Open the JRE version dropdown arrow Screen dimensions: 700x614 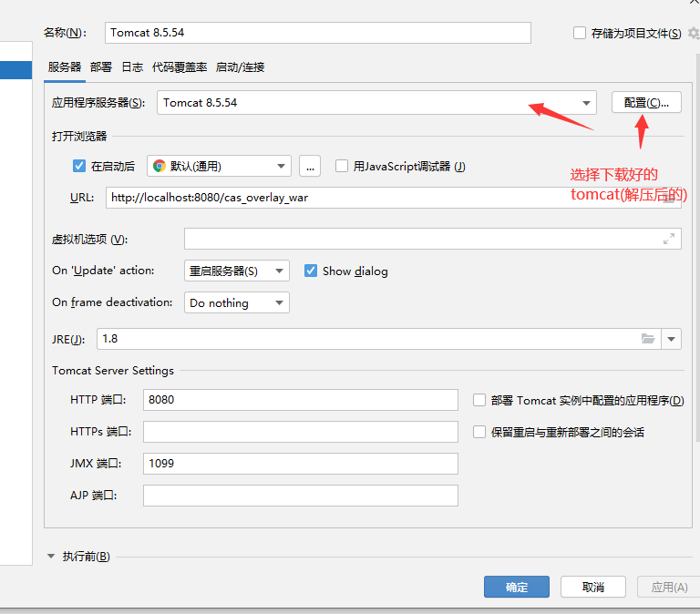(671, 339)
